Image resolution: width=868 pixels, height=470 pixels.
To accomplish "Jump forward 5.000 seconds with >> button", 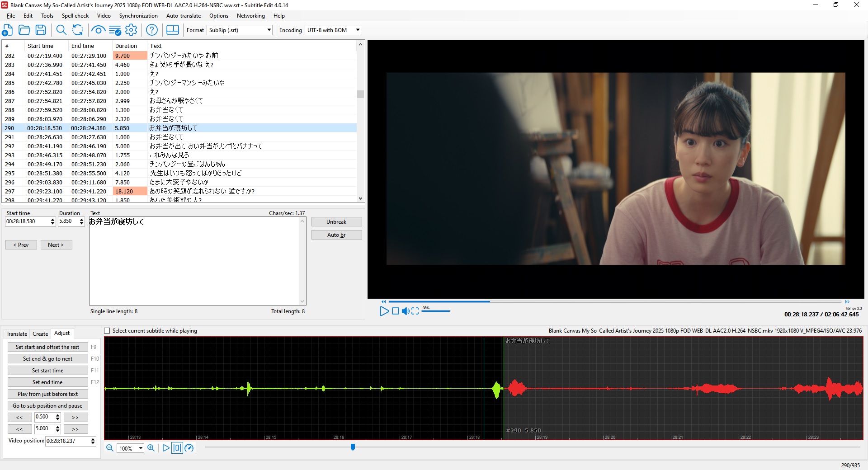I will (x=75, y=429).
